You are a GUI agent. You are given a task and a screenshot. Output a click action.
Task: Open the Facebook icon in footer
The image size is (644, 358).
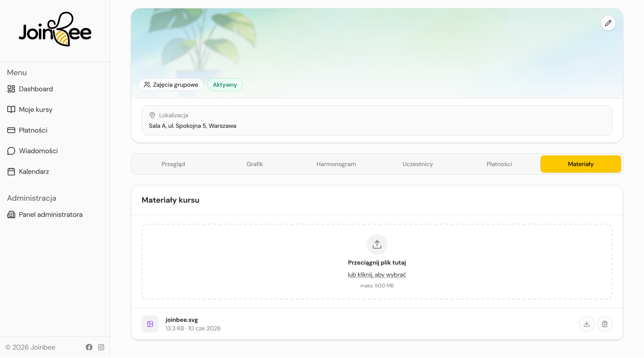(89, 347)
